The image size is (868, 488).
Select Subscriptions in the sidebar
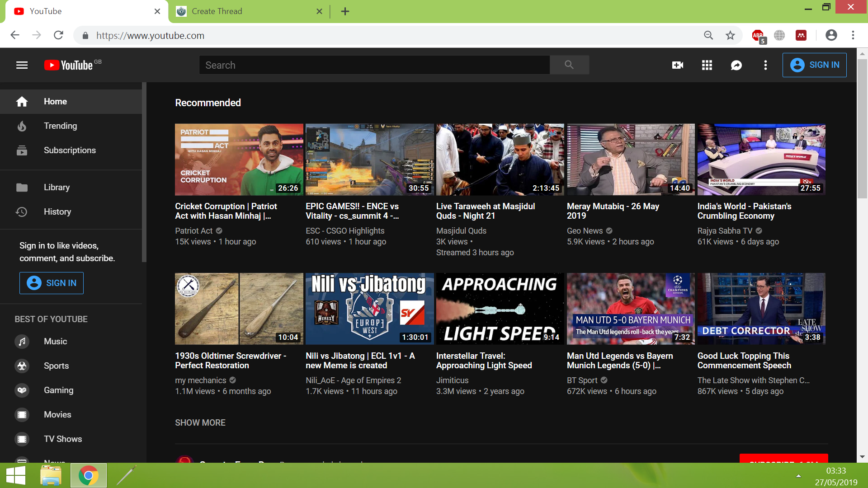coord(71,150)
